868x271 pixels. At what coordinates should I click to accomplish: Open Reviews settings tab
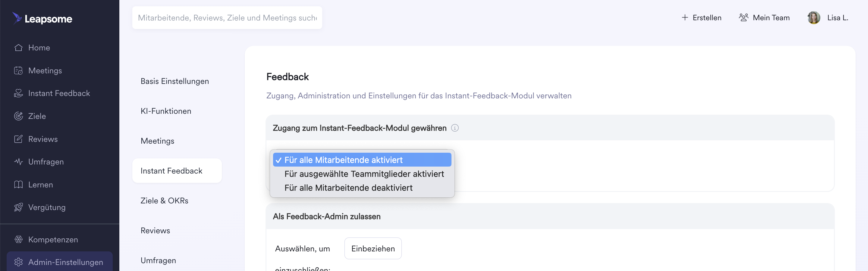pos(155,231)
